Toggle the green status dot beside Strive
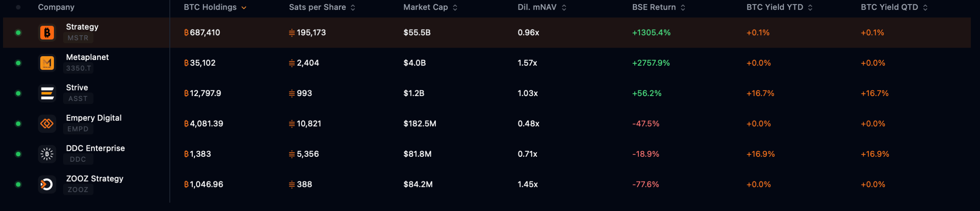 click(x=18, y=93)
